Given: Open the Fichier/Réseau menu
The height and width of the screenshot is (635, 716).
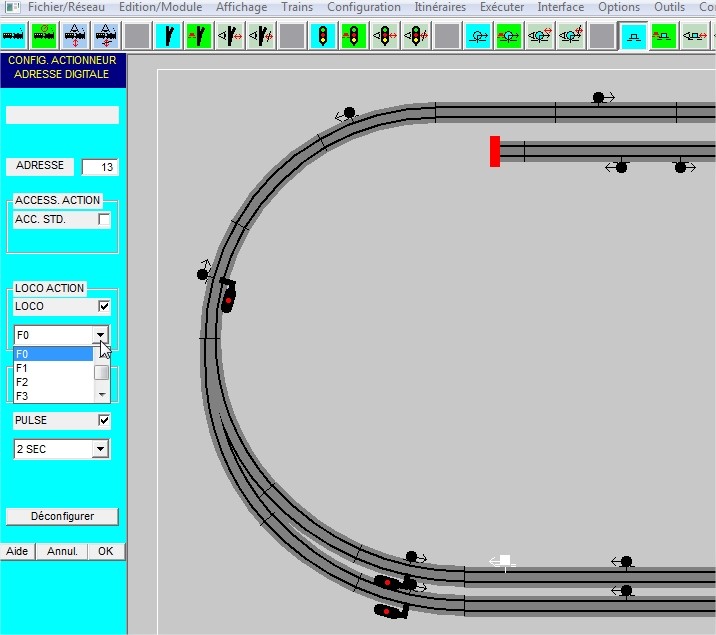Looking at the screenshot, I should point(66,7).
